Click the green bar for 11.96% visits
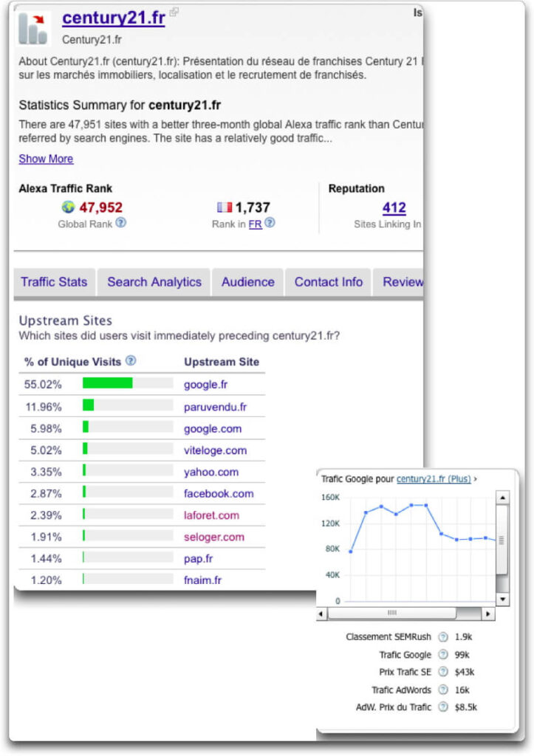This screenshot has width=534, height=756. click(x=89, y=405)
